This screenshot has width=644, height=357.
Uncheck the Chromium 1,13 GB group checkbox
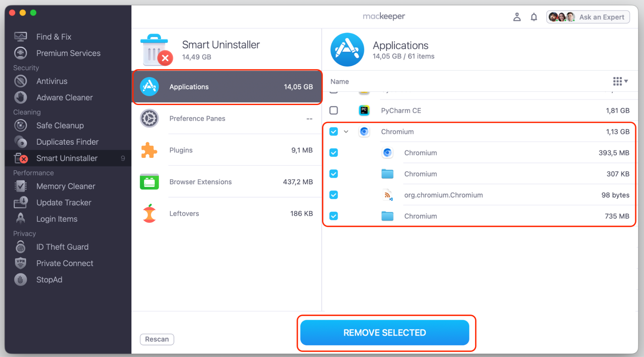point(333,131)
